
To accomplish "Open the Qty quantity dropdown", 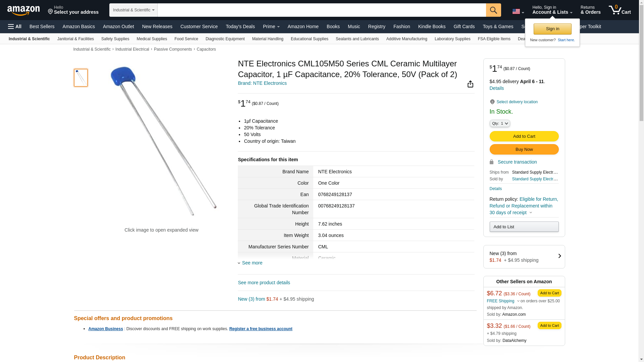I will pos(500,124).
